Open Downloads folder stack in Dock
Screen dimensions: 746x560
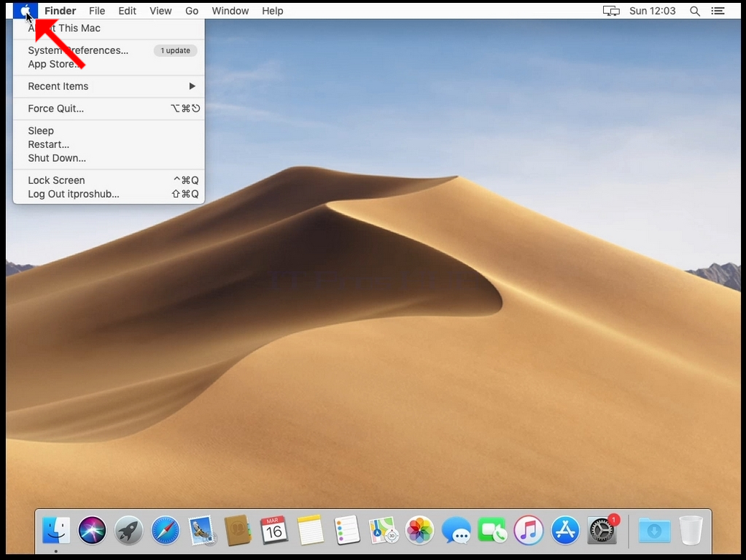click(x=654, y=530)
